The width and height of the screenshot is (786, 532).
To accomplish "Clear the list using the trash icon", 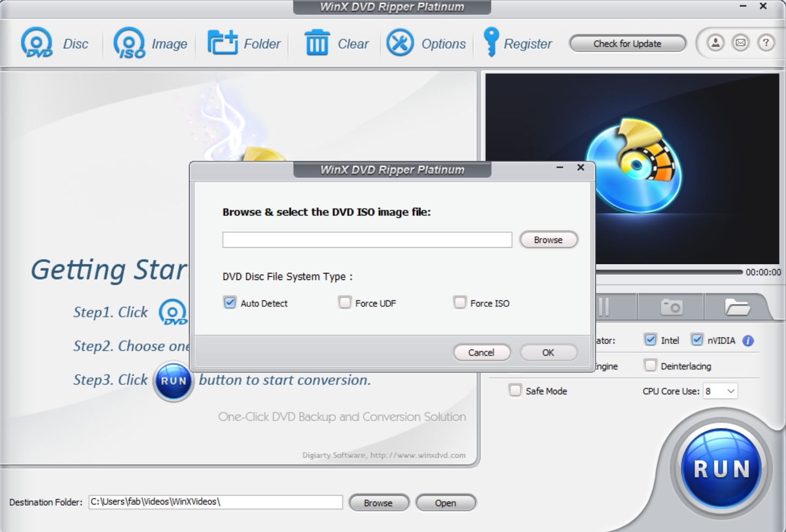I will click(x=318, y=42).
